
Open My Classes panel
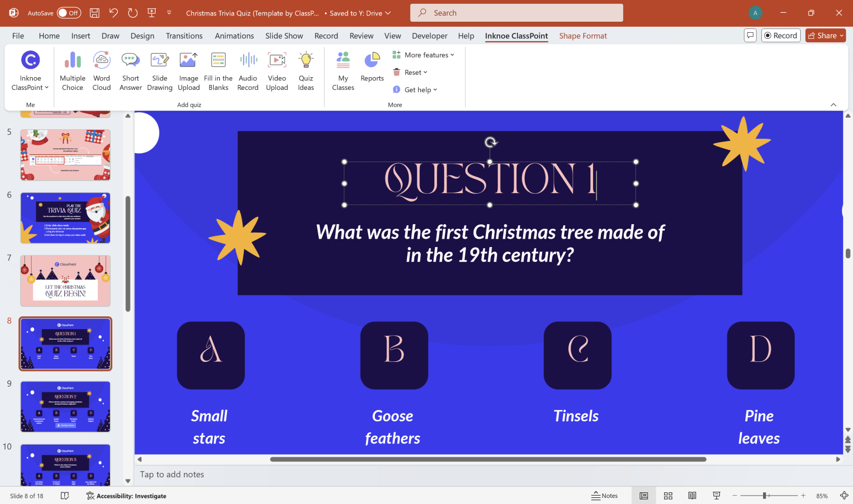pos(343,70)
